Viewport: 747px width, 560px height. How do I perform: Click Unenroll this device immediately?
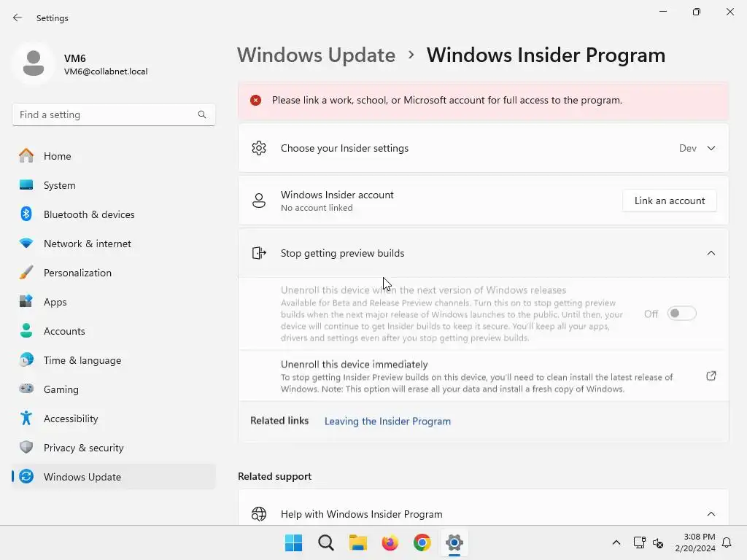(483, 376)
